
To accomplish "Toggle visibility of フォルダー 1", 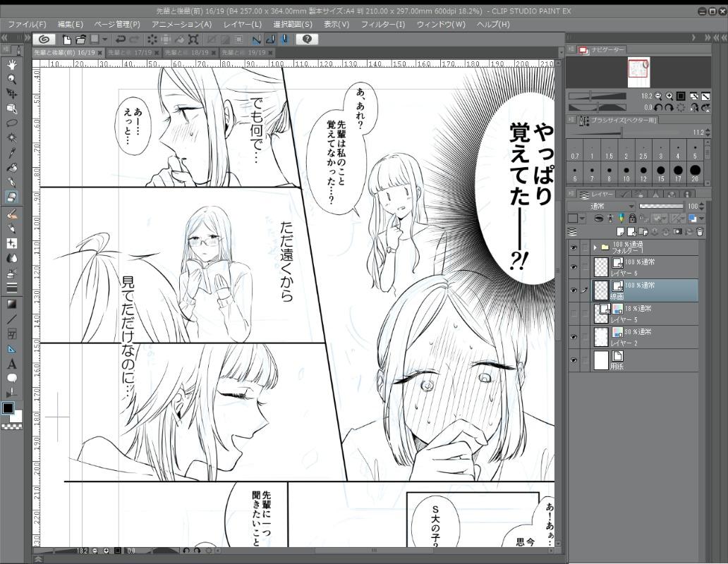I will [x=574, y=247].
